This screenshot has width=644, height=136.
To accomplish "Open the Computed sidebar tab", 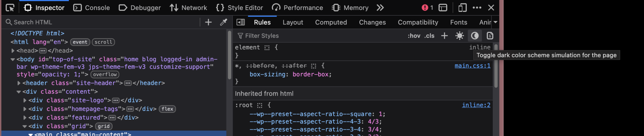I will tap(331, 22).
